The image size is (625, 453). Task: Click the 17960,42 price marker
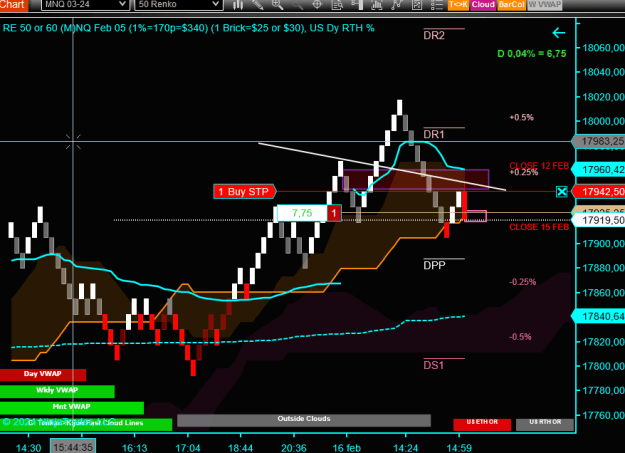pos(599,170)
